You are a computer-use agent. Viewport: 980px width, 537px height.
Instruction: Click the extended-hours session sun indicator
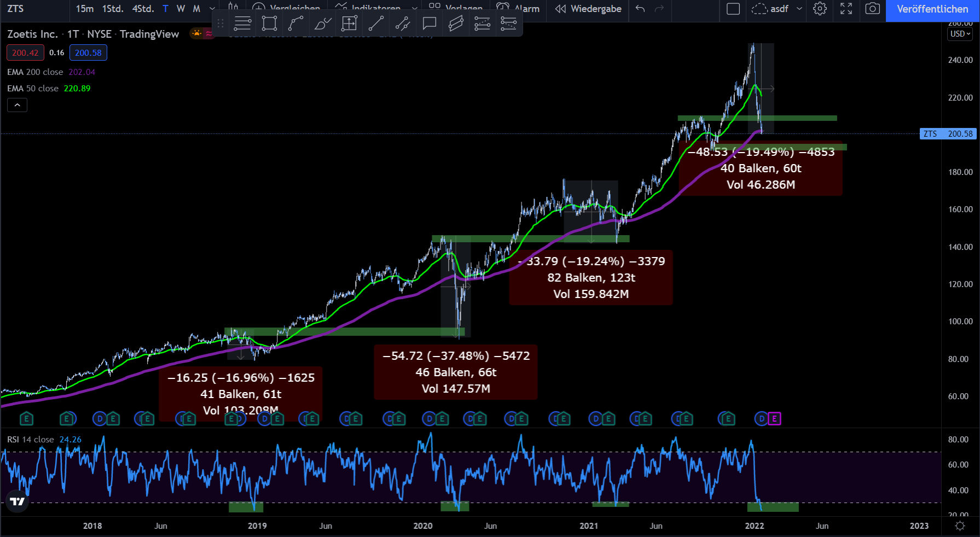(196, 33)
